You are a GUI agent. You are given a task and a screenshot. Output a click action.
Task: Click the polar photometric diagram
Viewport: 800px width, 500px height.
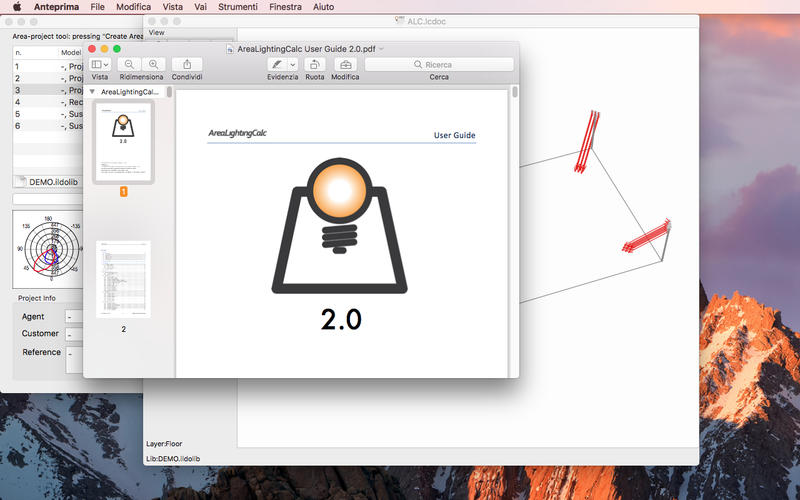49,249
